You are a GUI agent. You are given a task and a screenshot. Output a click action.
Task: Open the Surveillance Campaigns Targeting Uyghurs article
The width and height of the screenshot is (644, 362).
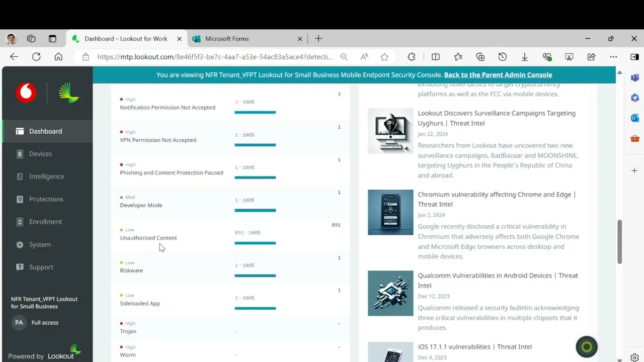(x=497, y=118)
